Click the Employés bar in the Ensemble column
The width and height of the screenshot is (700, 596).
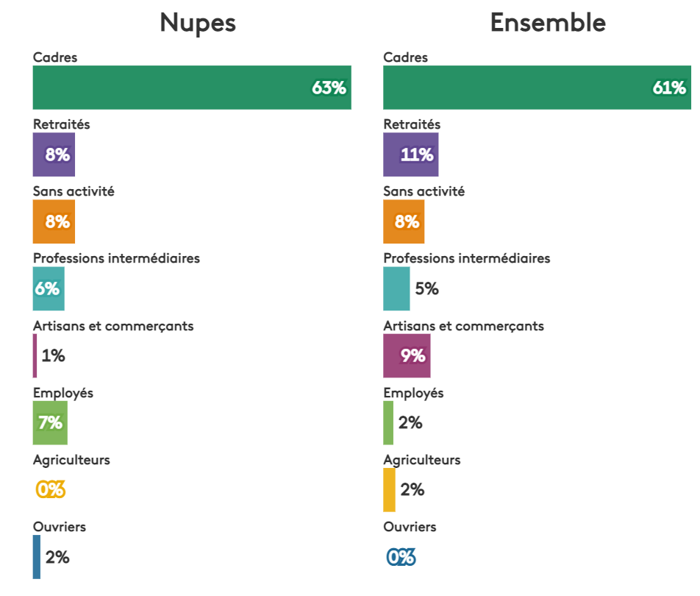click(x=388, y=422)
